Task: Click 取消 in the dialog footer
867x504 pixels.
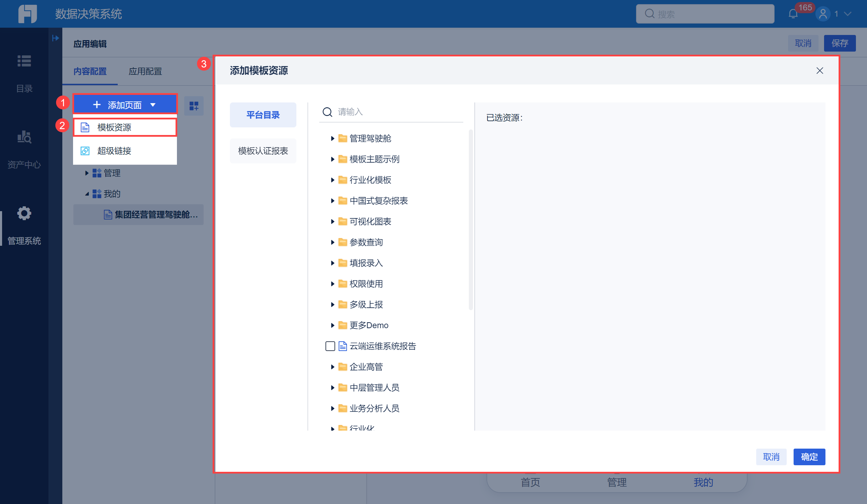Action: point(771,457)
